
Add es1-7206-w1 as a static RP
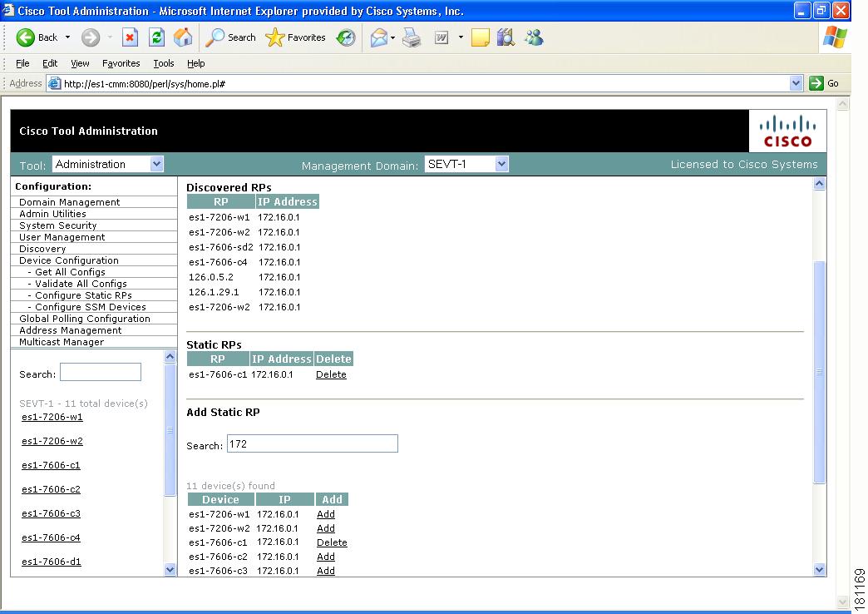tap(326, 514)
